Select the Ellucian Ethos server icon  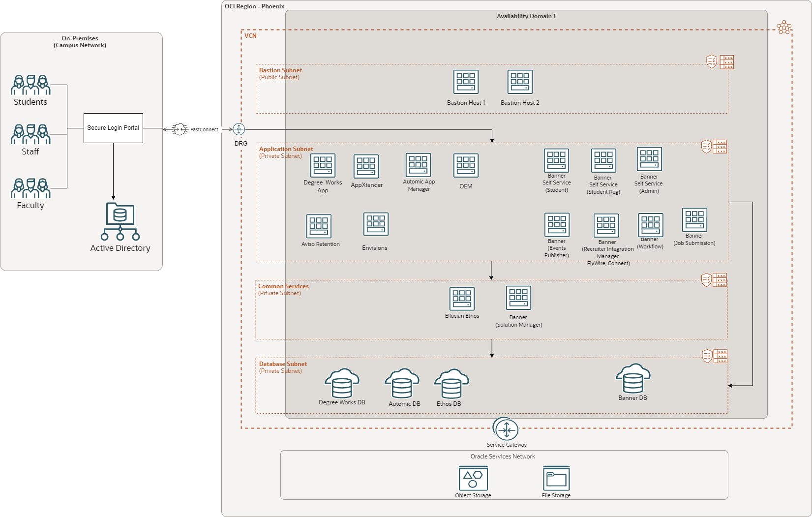(462, 299)
